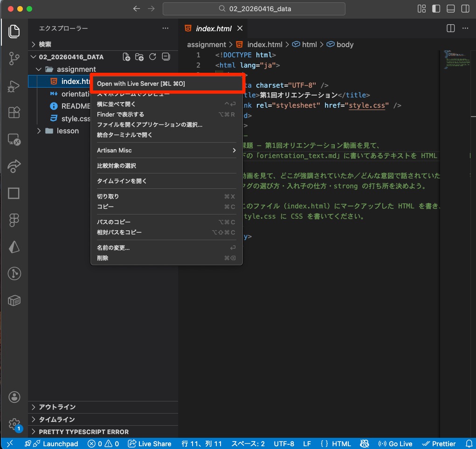
Task: Choose パスのコピー menu item
Action: [x=166, y=222]
